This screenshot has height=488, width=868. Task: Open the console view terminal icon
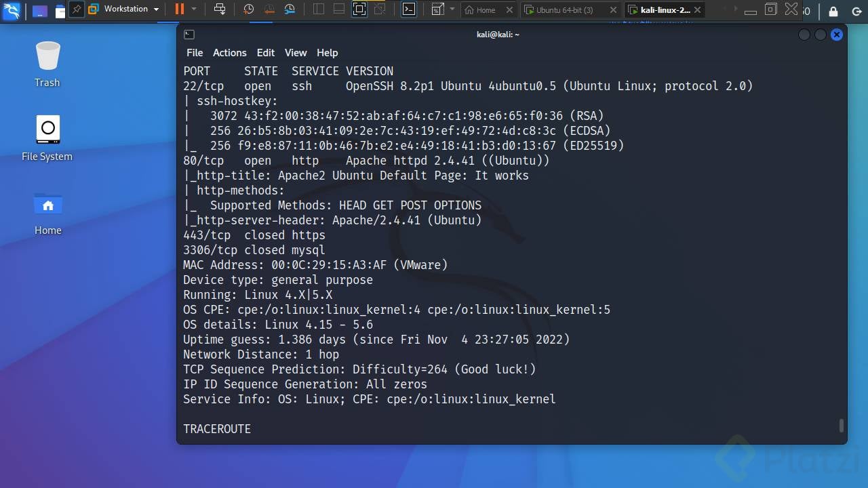point(408,9)
